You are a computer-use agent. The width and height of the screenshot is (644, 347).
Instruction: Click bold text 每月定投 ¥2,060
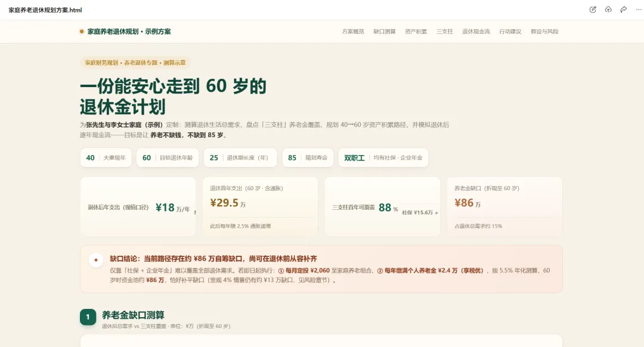tap(308, 271)
